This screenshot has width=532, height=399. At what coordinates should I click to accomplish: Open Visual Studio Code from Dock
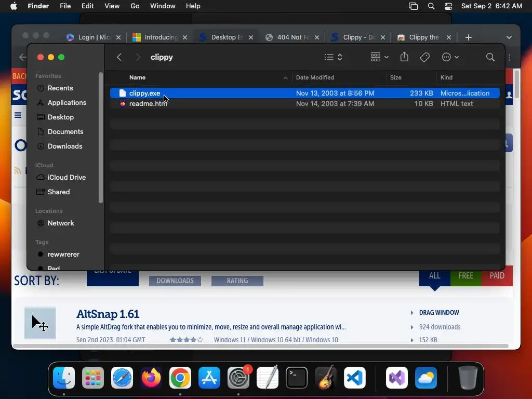point(354,378)
